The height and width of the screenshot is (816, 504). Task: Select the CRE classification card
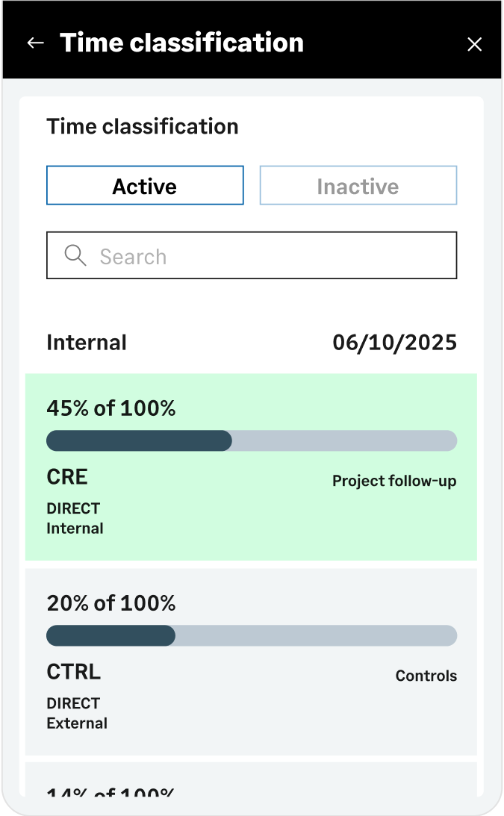coord(251,467)
